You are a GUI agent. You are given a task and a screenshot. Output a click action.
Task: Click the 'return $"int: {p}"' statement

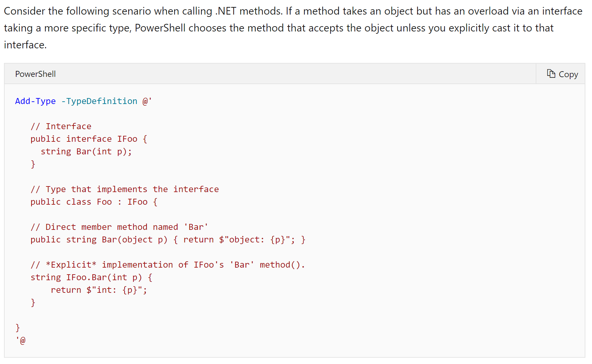tap(99, 289)
